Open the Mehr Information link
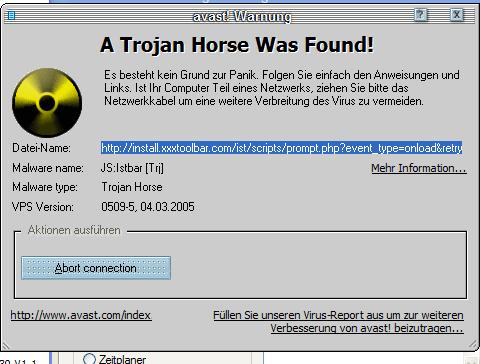Screen dimensions: 480x364 pyautogui.click(x=419, y=168)
